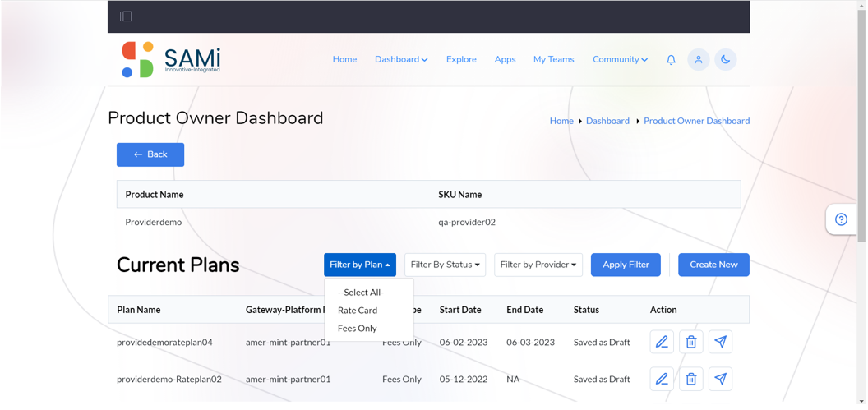Screen dimensions: 868x410
Task: Click end date 06-03-2023
Action: pyautogui.click(x=530, y=343)
